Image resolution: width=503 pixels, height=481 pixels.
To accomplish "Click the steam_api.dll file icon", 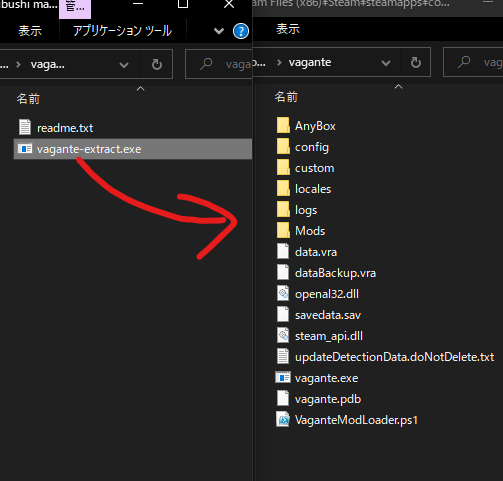I will pos(283,335).
